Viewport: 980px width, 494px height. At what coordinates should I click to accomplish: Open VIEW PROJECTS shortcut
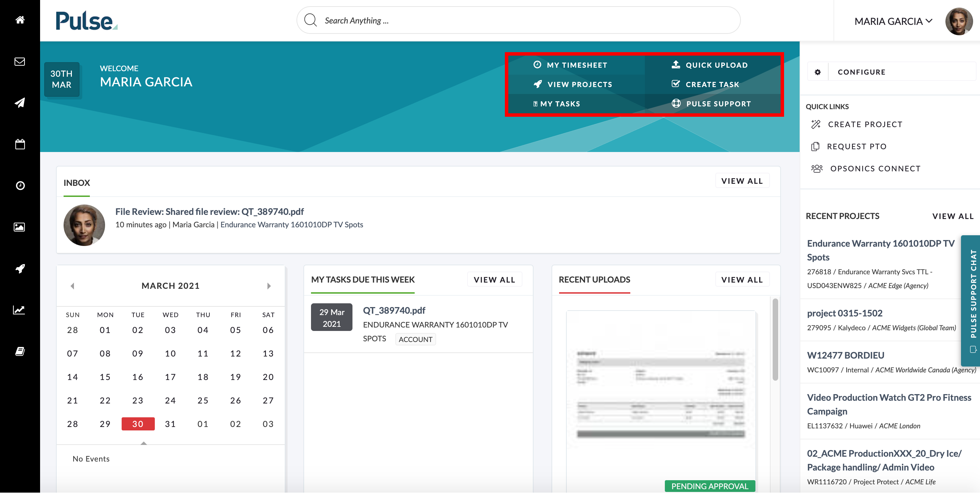pyautogui.click(x=577, y=84)
